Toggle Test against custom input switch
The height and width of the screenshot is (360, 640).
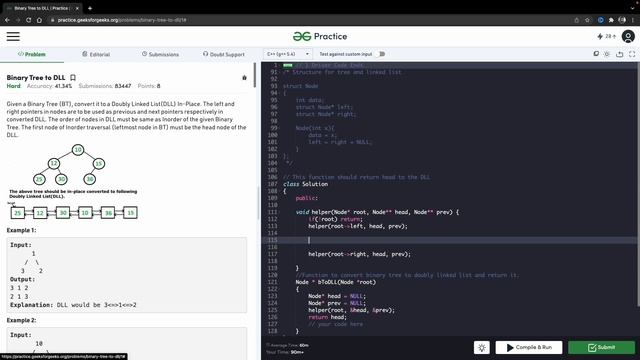[x=381, y=54]
